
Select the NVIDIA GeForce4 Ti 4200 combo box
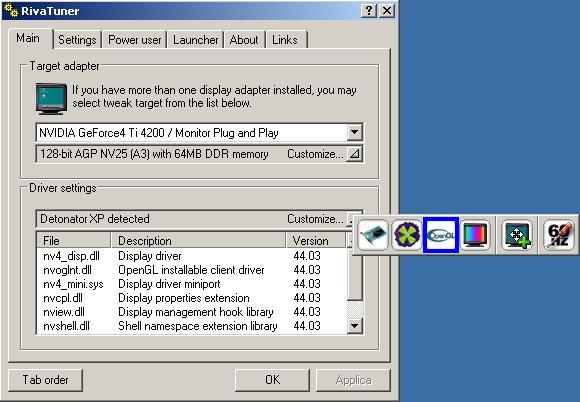click(199, 133)
